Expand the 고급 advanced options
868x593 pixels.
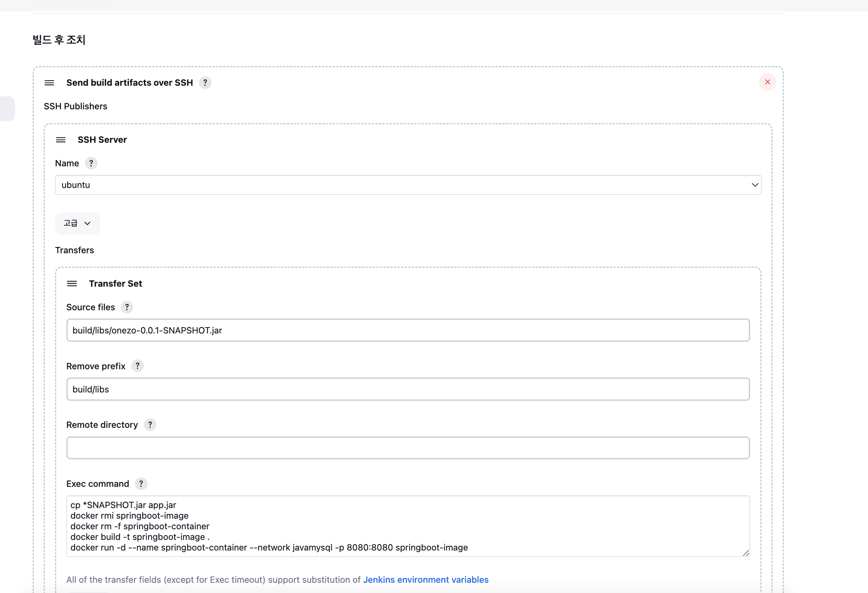tap(77, 223)
